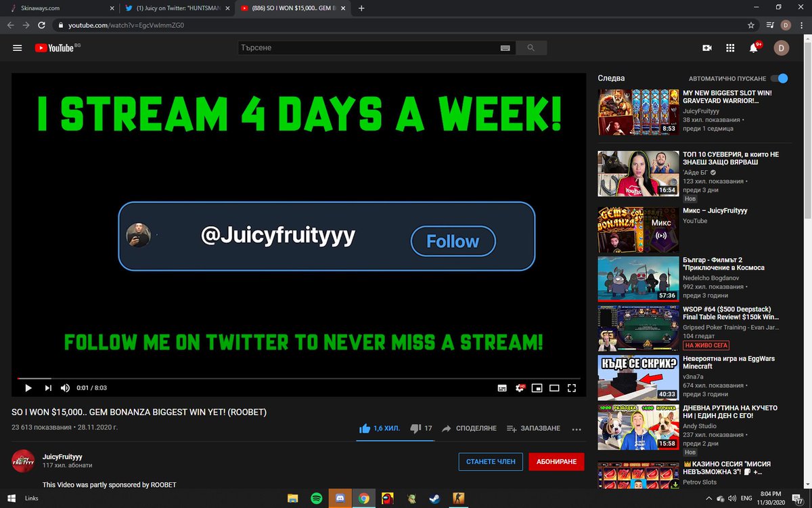Screen dimensions: 812x508
Task: Dislike the video with thumbs down
Action: coord(421,429)
